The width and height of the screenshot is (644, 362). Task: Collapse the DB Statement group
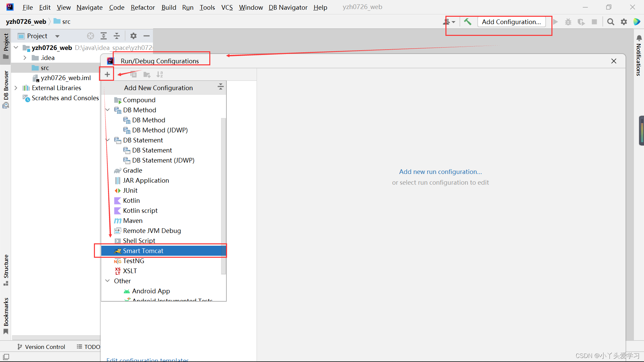[x=107, y=140]
